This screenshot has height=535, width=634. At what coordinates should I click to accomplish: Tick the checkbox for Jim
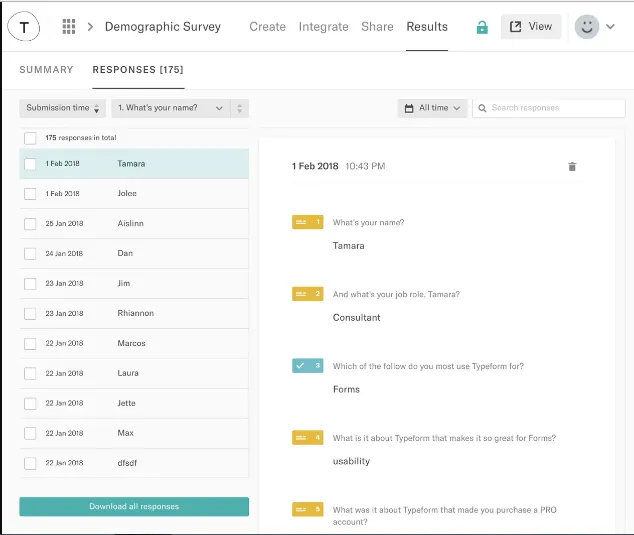(30, 283)
